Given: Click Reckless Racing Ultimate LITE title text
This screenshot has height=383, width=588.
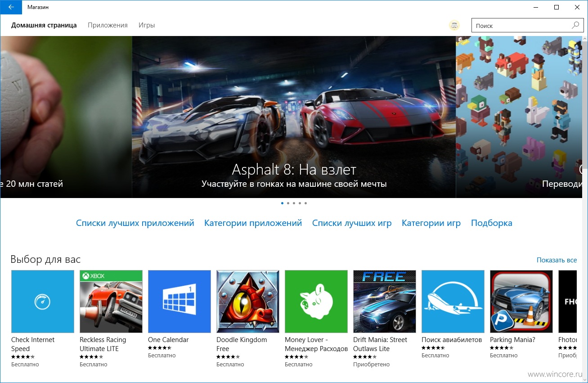Looking at the screenshot, I should coord(103,344).
